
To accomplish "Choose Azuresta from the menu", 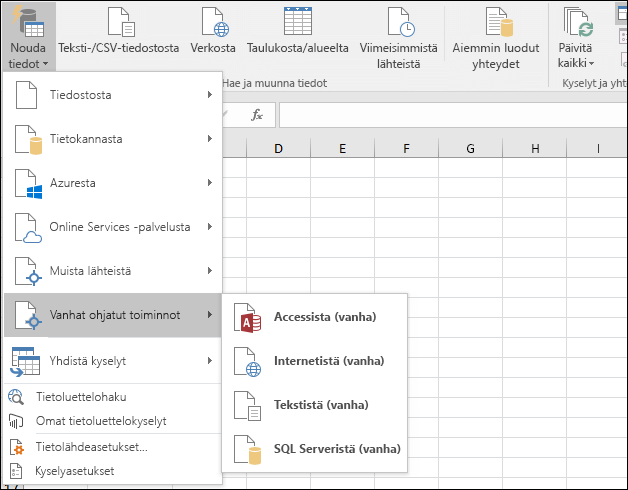I will point(113,183).
